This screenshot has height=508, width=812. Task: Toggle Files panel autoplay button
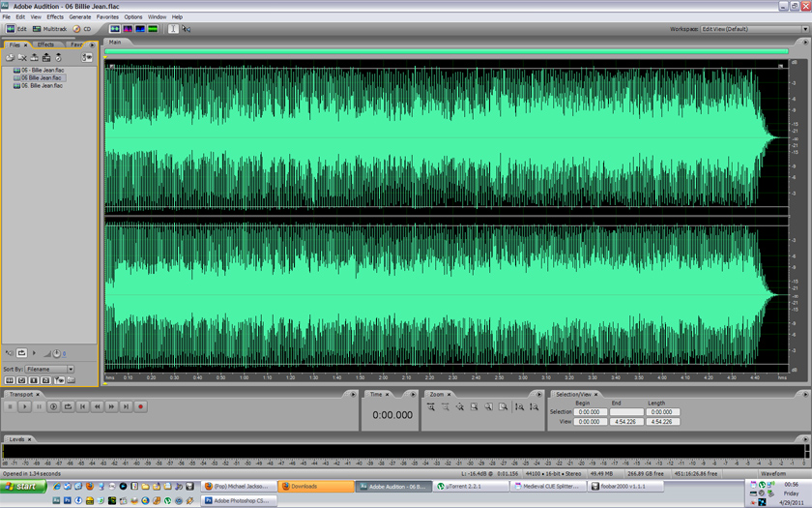pyautogui.click(x=10, y=353)
